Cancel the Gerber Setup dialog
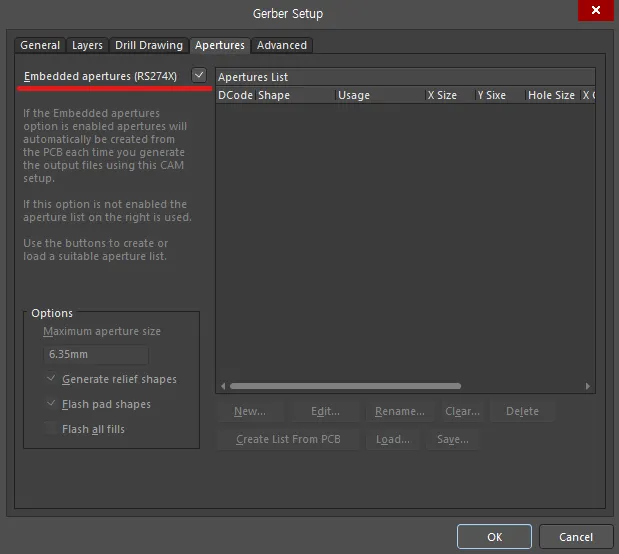Viewport: 619px width, 554px height. pos(576,537)
